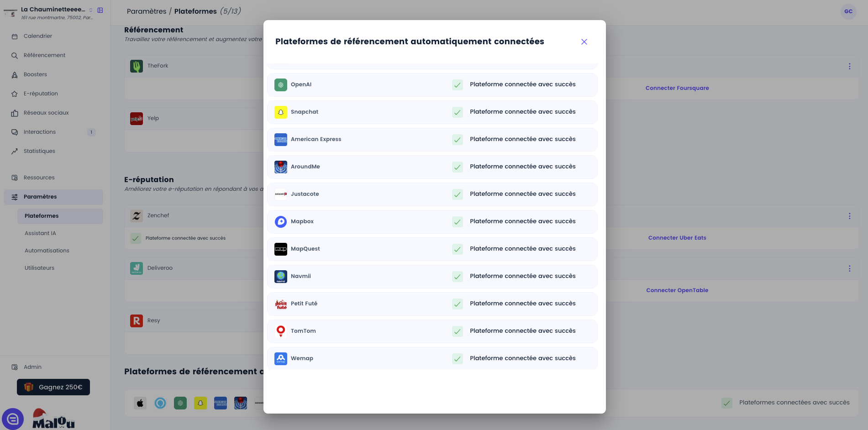The image size is (868, 430).
Task: Click the Navmii logo icon
Action: (x=281, y=277)
